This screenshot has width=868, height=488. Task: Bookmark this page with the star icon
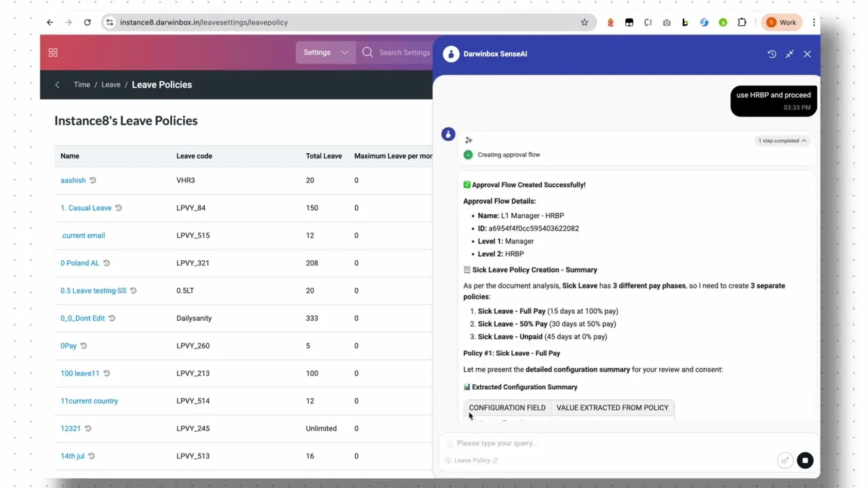coord(585,22)
